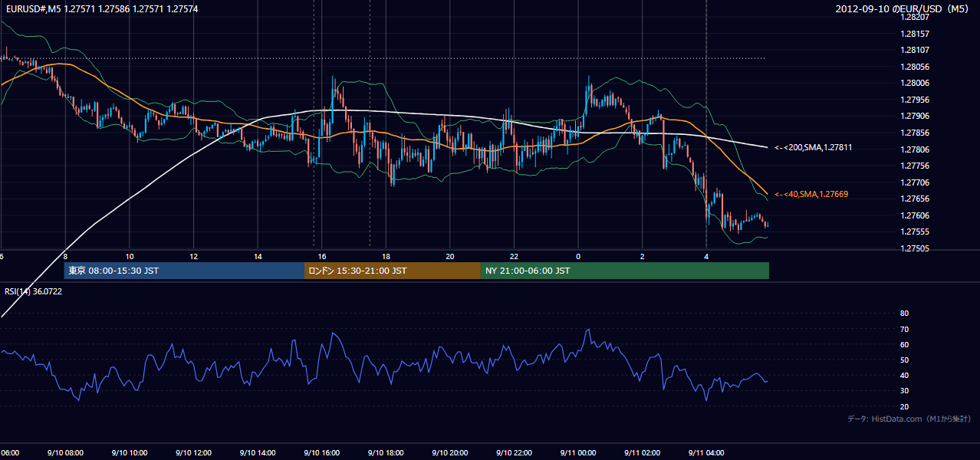The height and width of the screenshot is (460, 980).
Task: Click the 9/10 22:00 time axis label
Action: [x=514, y=452]
